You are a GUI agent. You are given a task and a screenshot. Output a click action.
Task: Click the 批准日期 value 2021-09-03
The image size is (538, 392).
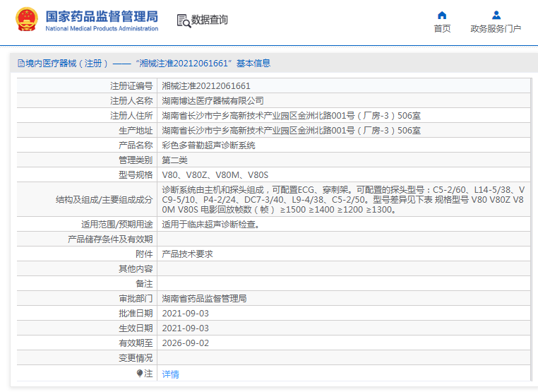point(185,314)
